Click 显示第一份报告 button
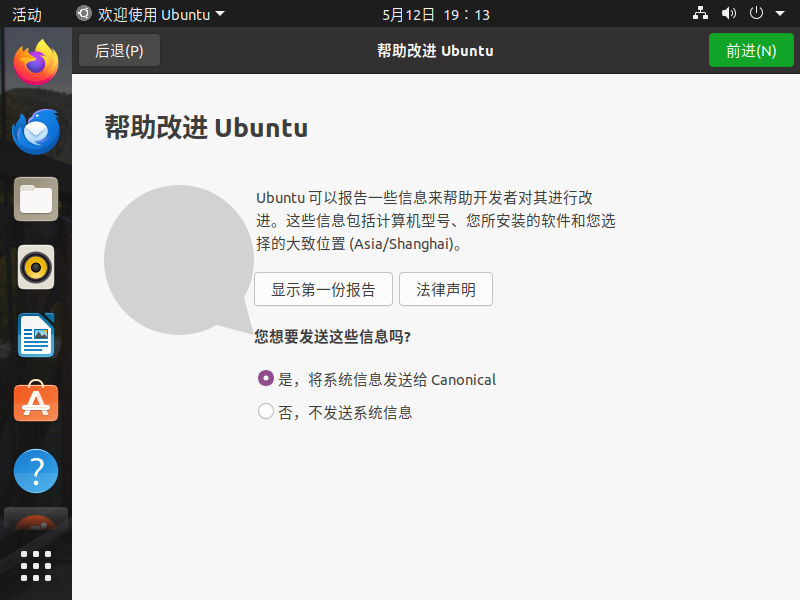The width and height of the screenshot is (800, 600). [x=323, y=289]
